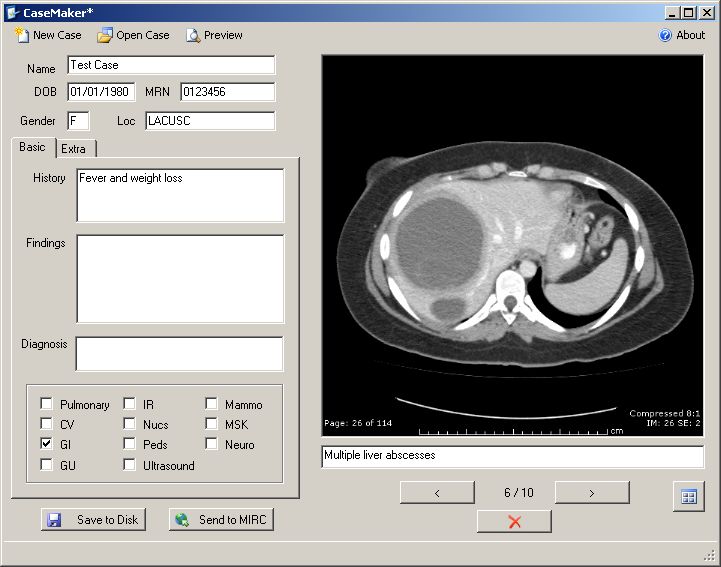Go to the previous image
This screenshot has width=721, height=567.
[x=437, y=492]
